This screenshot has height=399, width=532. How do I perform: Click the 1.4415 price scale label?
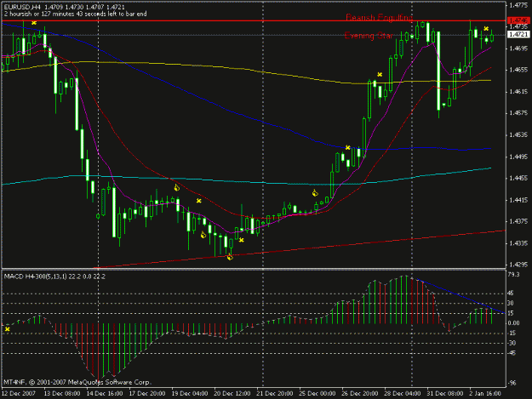pyautogui.click(x=518, y=200)
